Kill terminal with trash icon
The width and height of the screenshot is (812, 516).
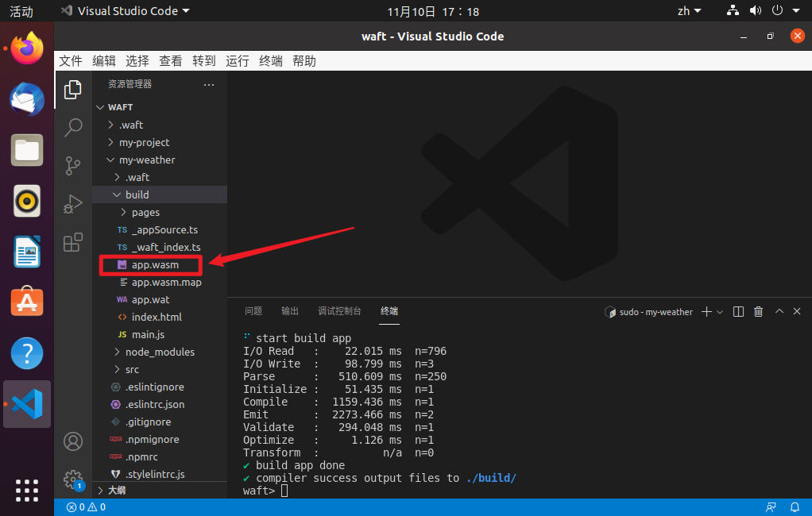tap(758, 311)
